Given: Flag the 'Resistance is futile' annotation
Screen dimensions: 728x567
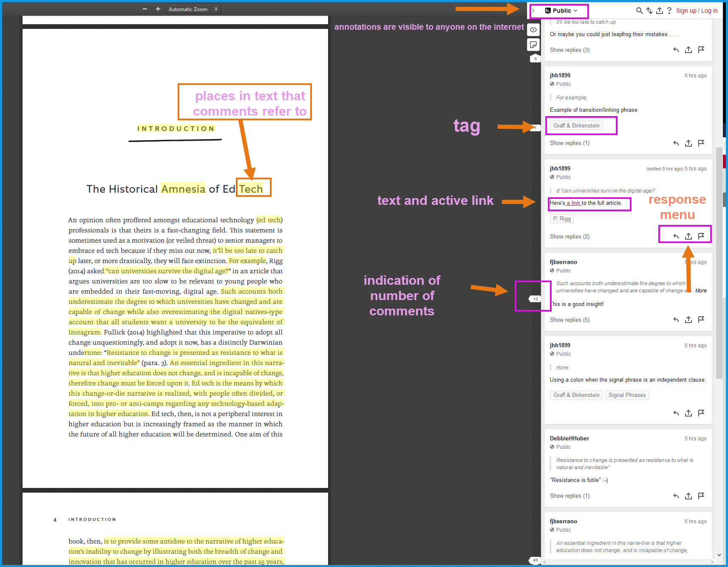Looking at the screenshot, I should tap(701, 496).
